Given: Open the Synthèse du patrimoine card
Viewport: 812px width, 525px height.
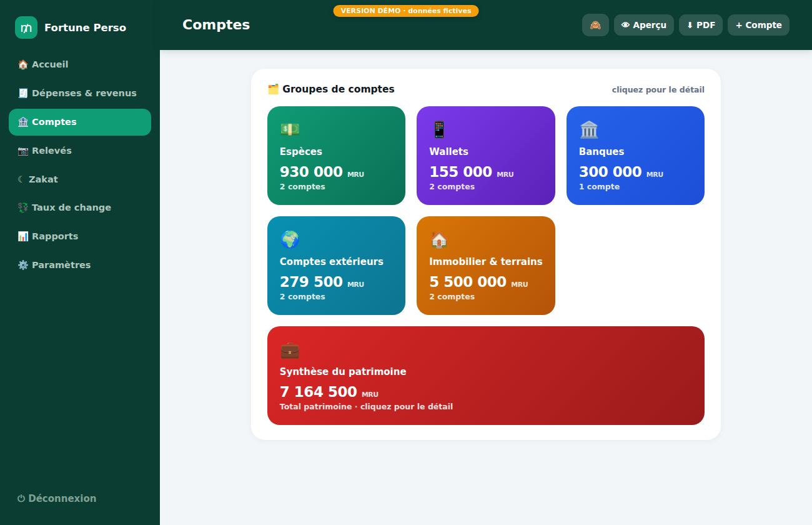Looking at the screenshot, I should point(486,376).
